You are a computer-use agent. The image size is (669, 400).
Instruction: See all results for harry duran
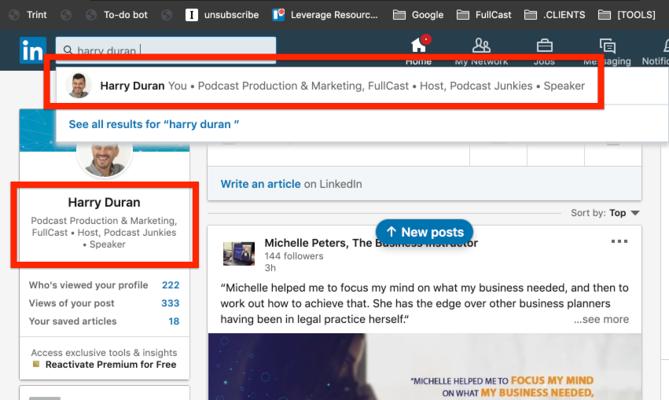coord(154,125)
